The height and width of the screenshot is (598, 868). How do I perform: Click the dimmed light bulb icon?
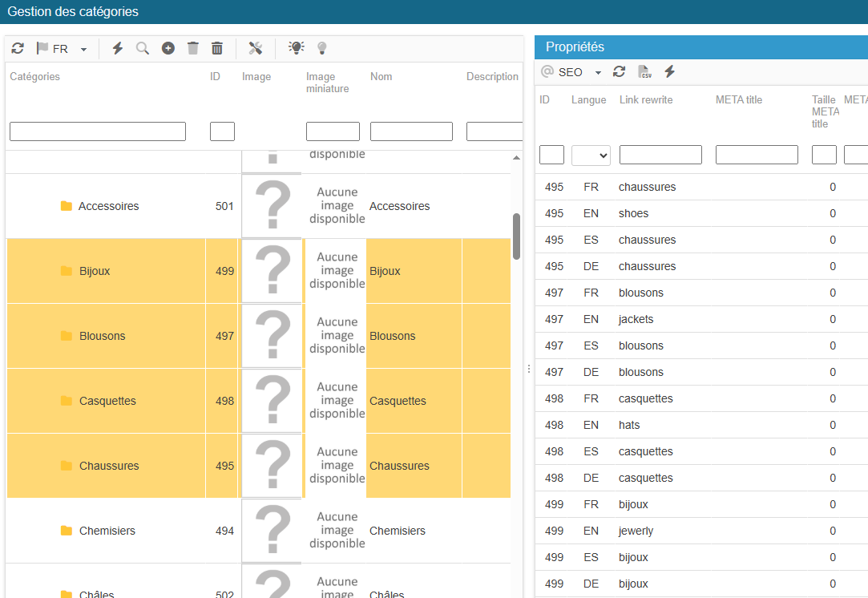pos(321,48)
